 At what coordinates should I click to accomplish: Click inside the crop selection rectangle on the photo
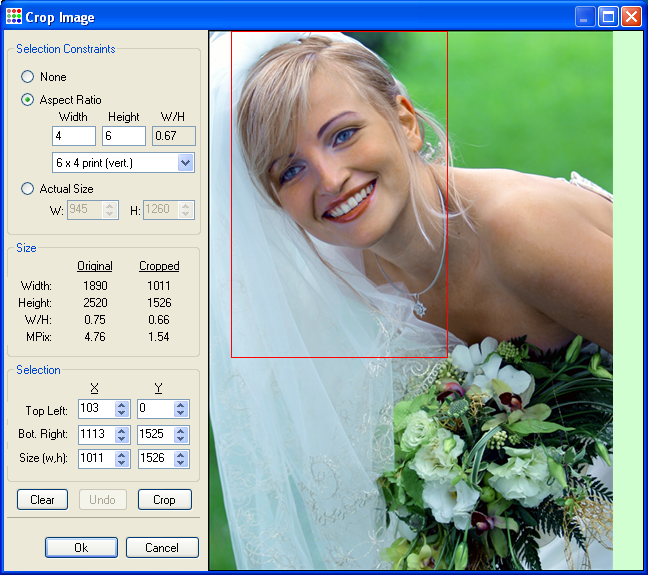click(x=339, y=194)
